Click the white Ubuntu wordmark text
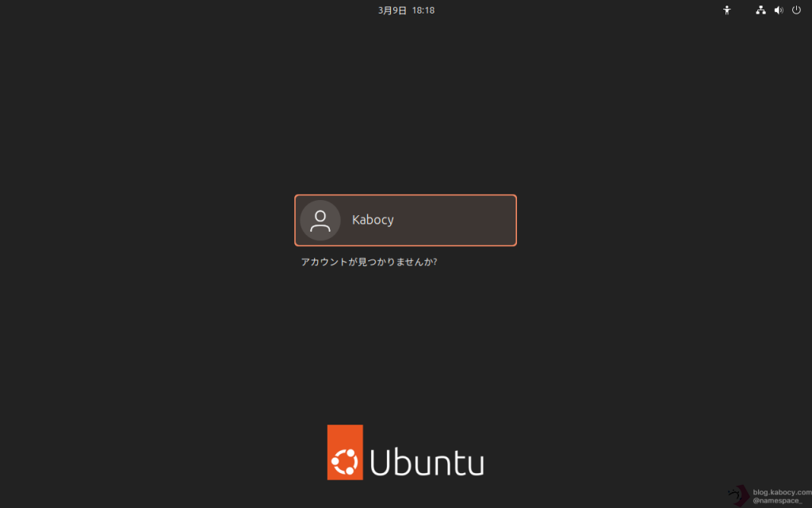The width and height of the screenshot is (812, 508). (427, 461)
